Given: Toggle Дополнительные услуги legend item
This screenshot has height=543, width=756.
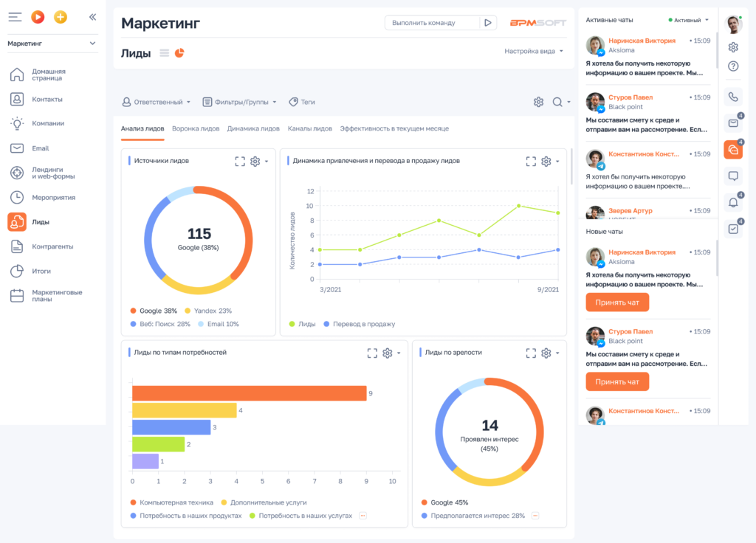Looking at the screenshot, I should pos(264,502).
